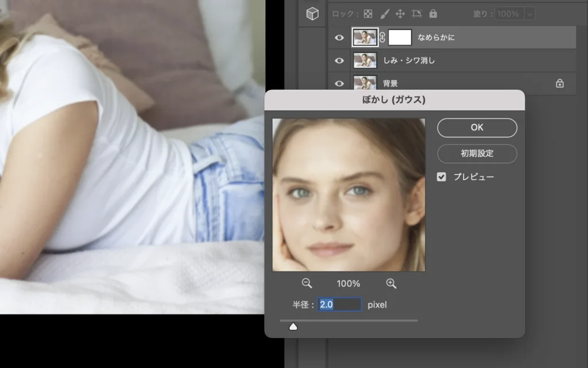Lock transparent pixels checkerboard icon
Image resolution: width=588 pixels, height=368 pixels.
368,13
